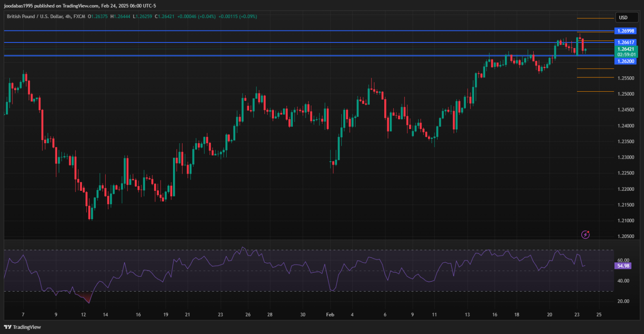Viewport: 644px width, 334px height.
Task: Click the date label 25 on the time axis
Action: tap(599, 315)
